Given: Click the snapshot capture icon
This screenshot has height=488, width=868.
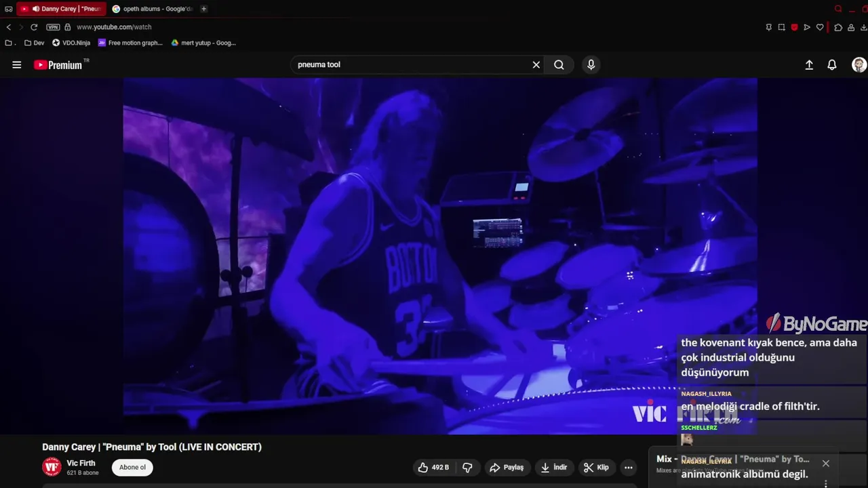Looking at the screenshot, I should point(781,27).
